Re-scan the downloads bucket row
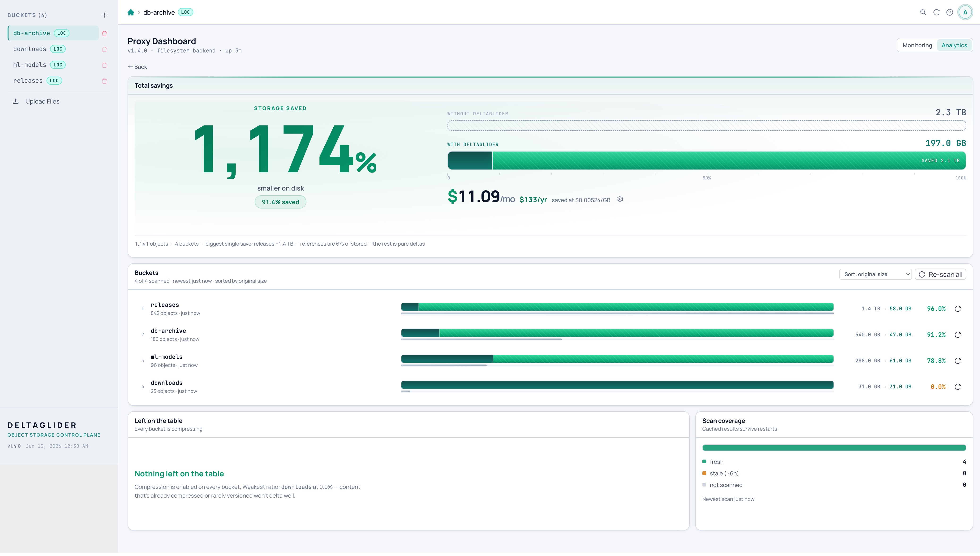 coord(958,387)
